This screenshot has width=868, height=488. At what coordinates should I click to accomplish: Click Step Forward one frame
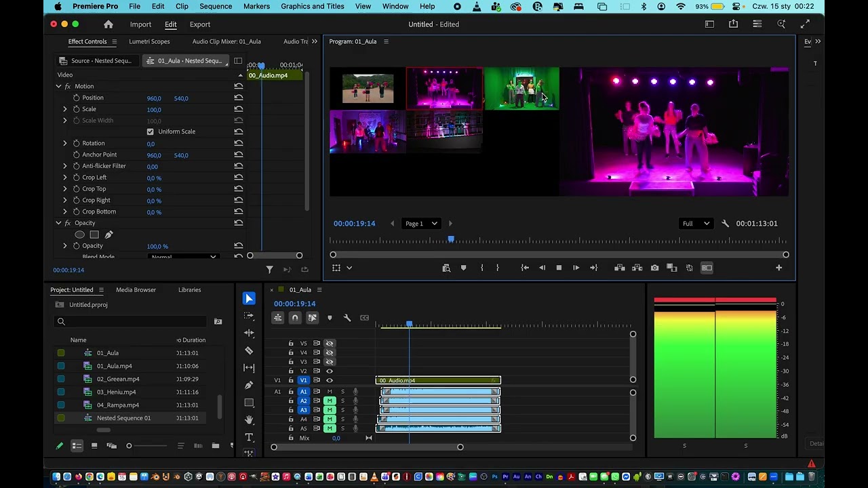(x=576, y=268)
